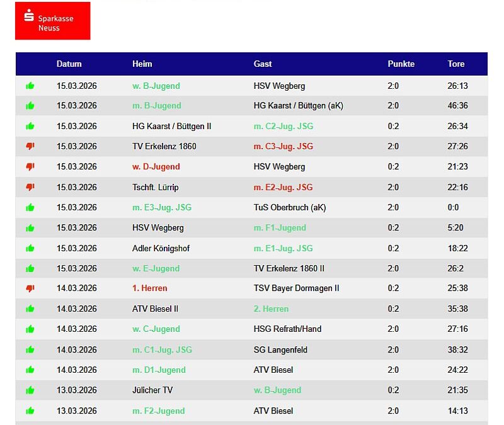Screen dimensions: 504x425
Task: Click thumbs-down icon in 1. Herren row
Action: click(x=30, y=288)
